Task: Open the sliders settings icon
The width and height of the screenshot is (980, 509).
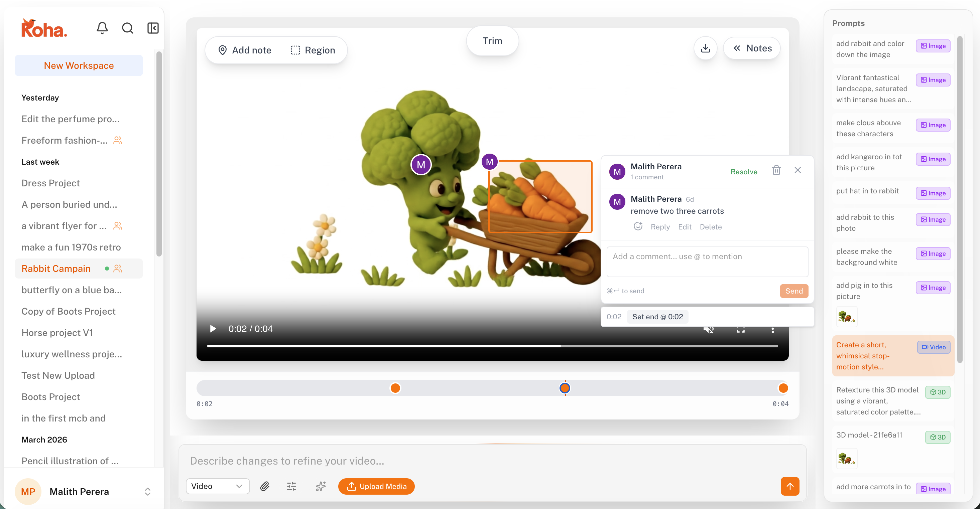Action: pyautogui.click(x=291, y=486)
